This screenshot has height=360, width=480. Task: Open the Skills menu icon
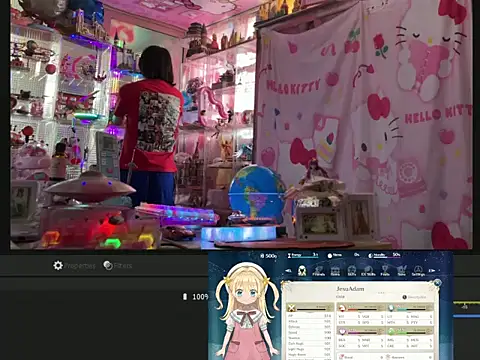352,270
